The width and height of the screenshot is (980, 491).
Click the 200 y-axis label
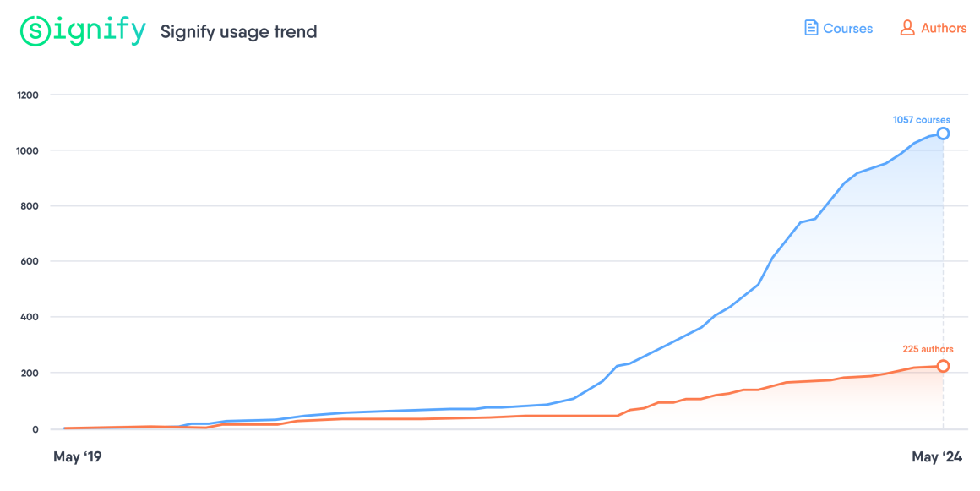[x=30, y=373]
